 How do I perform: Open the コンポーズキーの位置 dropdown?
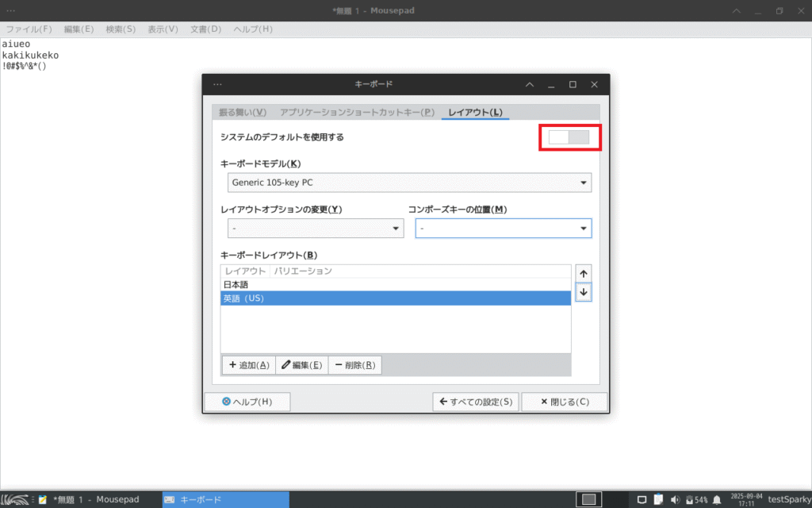tap(503, 229)
